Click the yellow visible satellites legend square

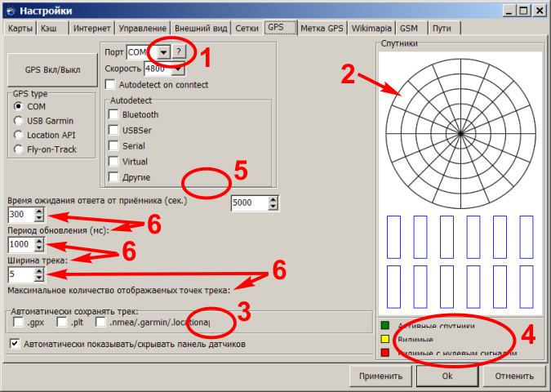(385, 339)
